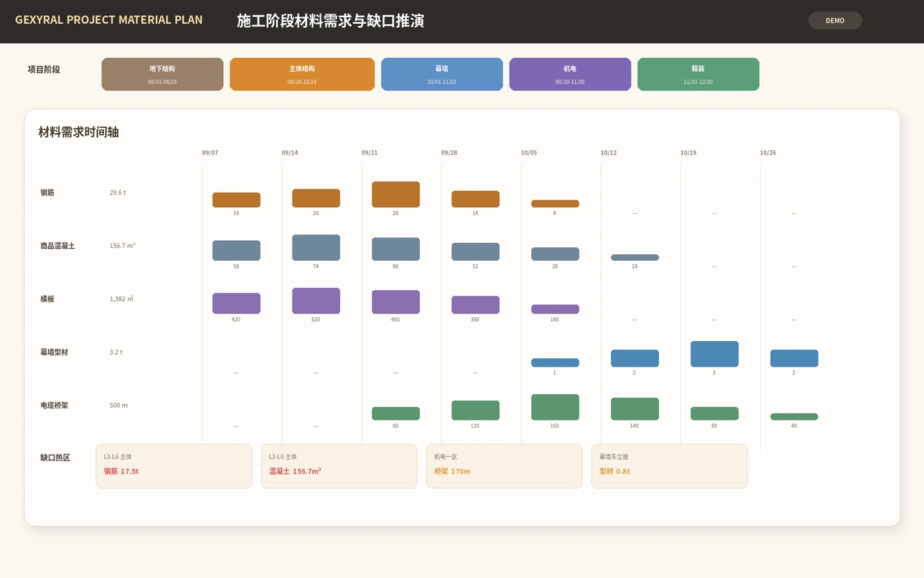Click the 商品混凝土 bar valued 18
Image resolution: width=924 pixels, height=578 pixels.
tap(635, 258)
